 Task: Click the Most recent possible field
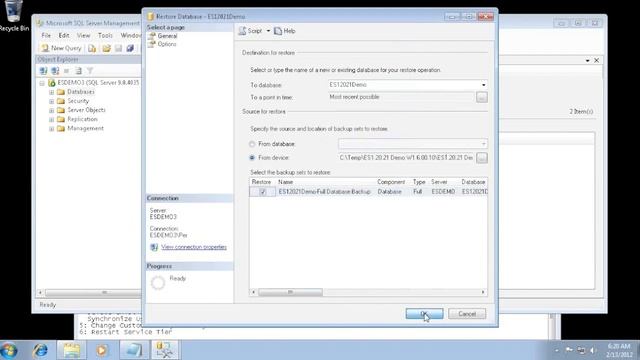[x=401, y=97]
